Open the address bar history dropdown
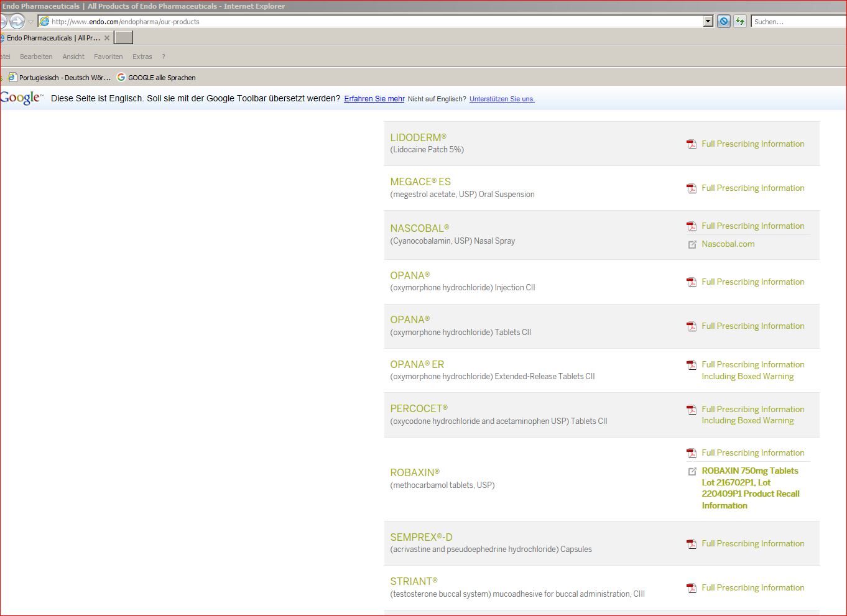The image size is (847, 616). point(708,21)
